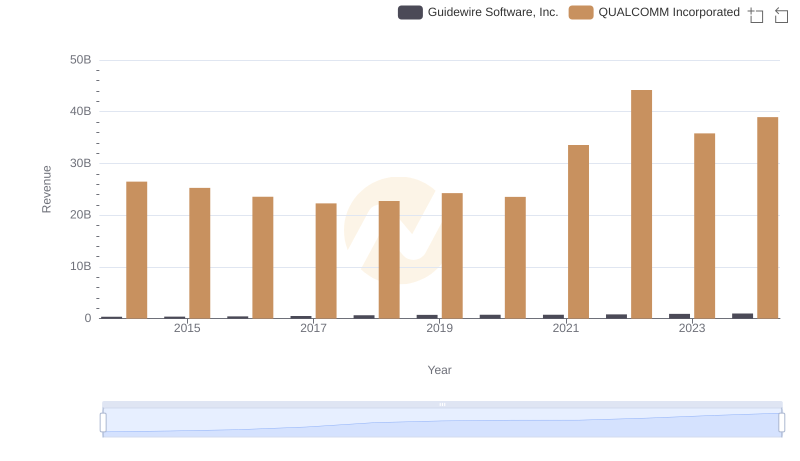Click the y-axis label 20B
The width and height of the screenshot is (800, 461).
(x=81, y=215)
